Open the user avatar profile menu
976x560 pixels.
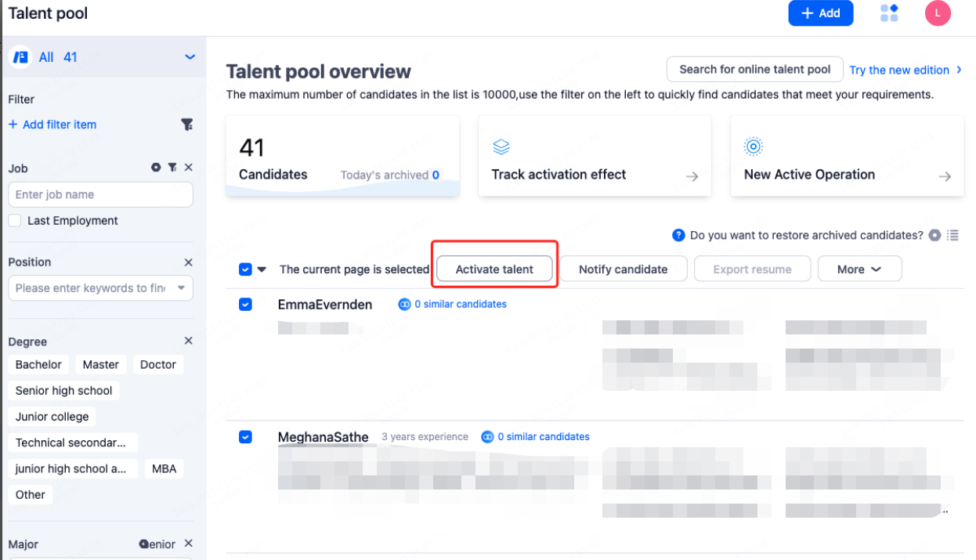point(938,13)
